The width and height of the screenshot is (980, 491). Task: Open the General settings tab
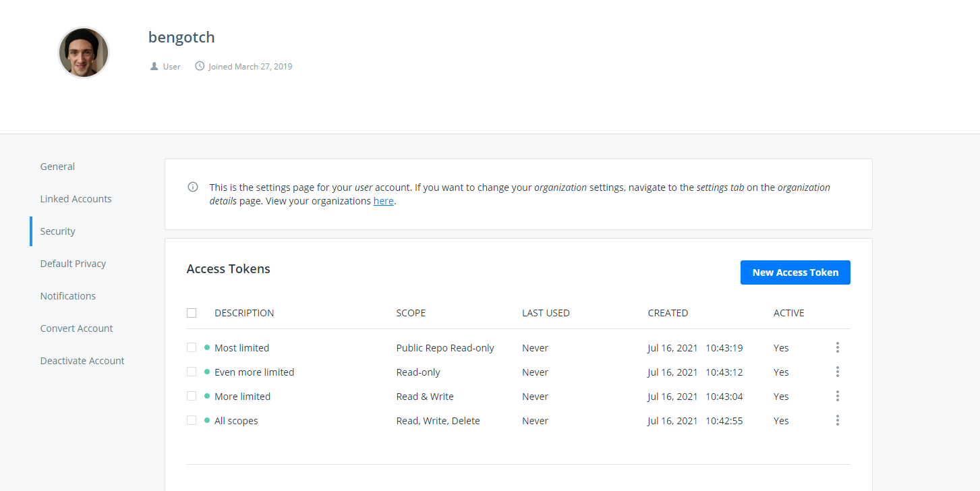coord(57,167)
